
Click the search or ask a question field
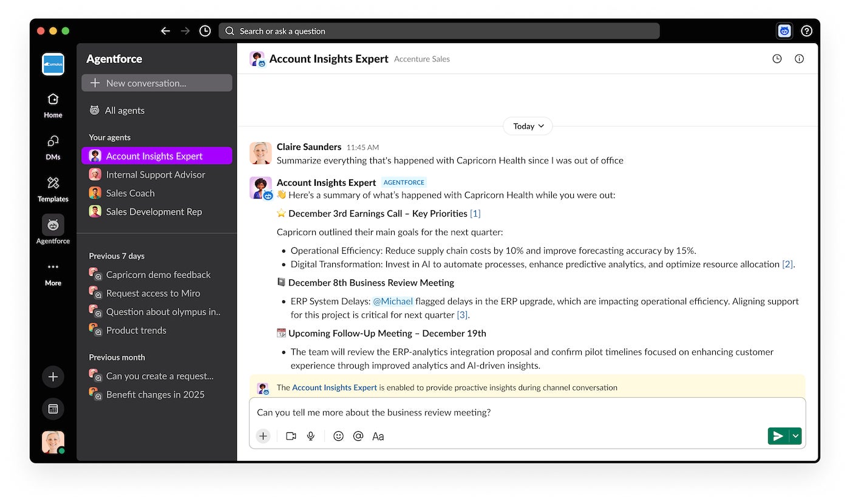[x=439, y=31]
